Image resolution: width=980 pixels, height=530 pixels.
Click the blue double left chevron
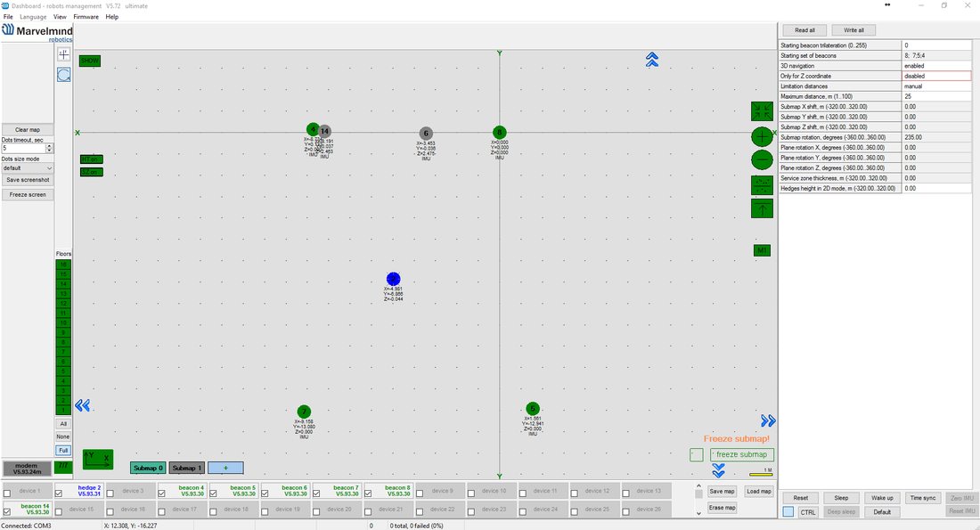pyautogui.click(x=83, y=405)
